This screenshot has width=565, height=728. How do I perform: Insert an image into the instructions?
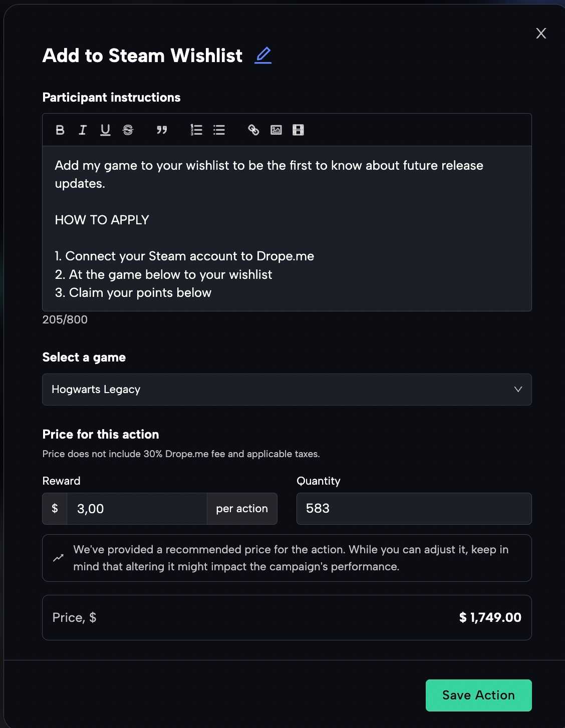pos(276,130)
